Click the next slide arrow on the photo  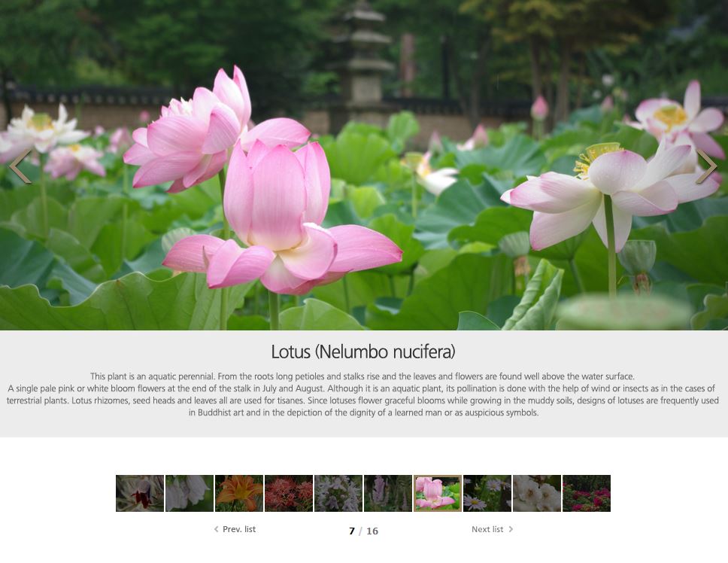tap(706, 166)
